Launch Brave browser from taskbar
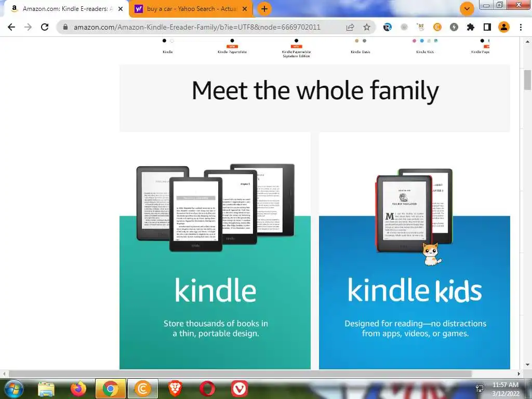 coord(175,389)
